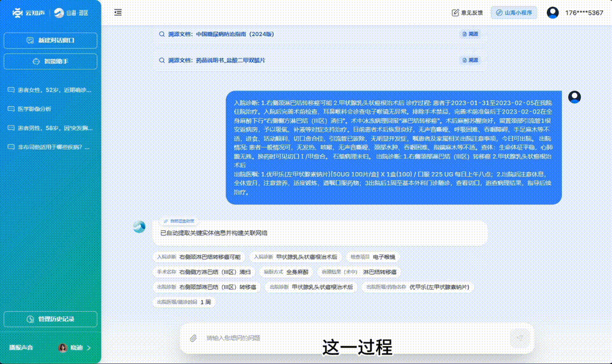This screenshot has width=612, height=364.
Task: Click the search icon beside 中国糖尿病防治指南
Action: tap(163, 34)
